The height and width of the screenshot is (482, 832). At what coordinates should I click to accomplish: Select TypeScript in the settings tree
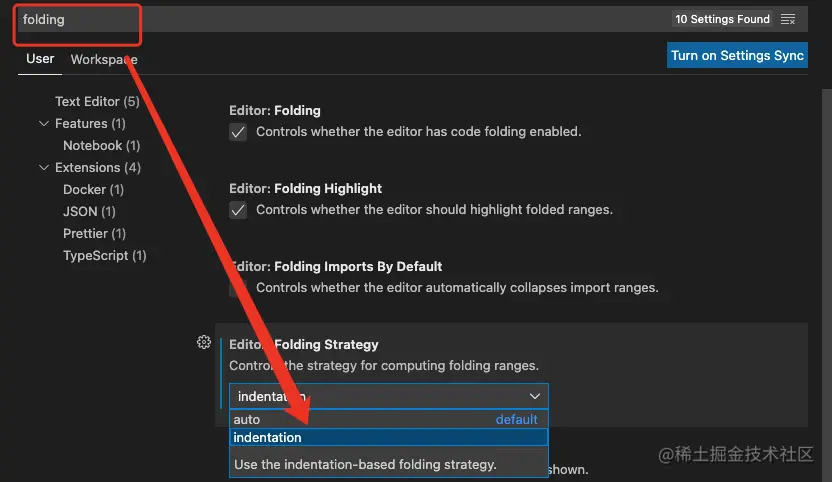104,256
